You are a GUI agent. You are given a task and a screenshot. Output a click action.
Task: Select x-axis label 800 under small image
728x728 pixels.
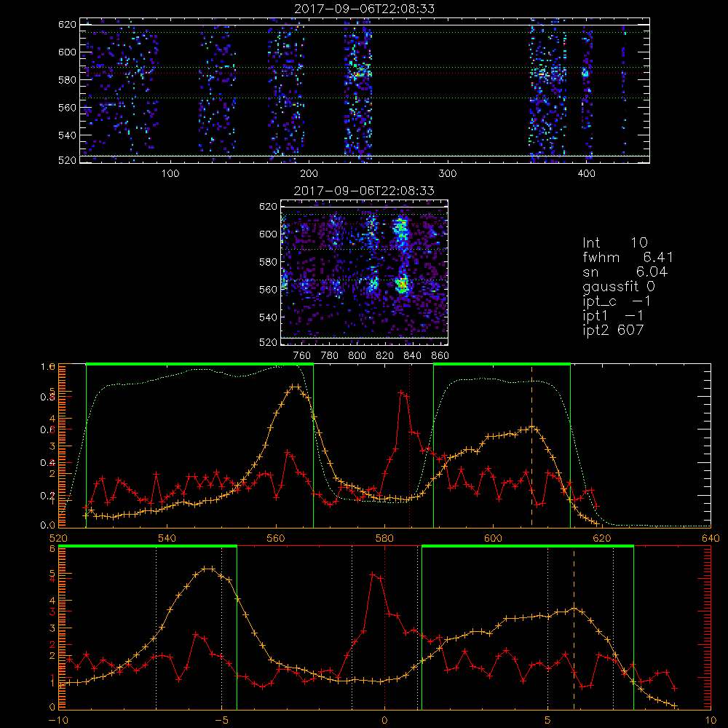click(x=357, y=356)
